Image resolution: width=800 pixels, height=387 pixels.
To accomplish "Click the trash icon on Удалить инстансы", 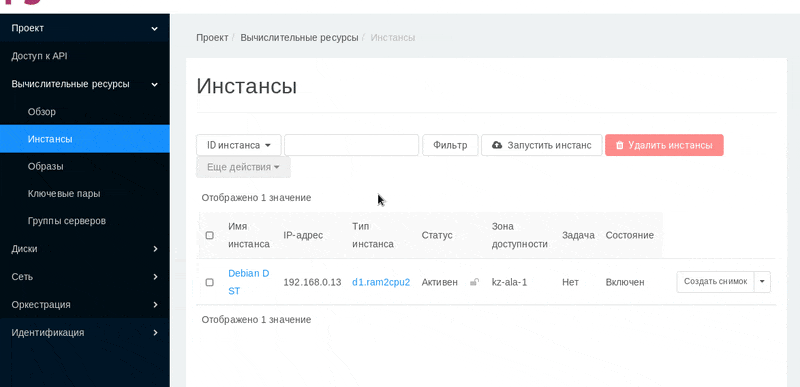I will [619, 145].
